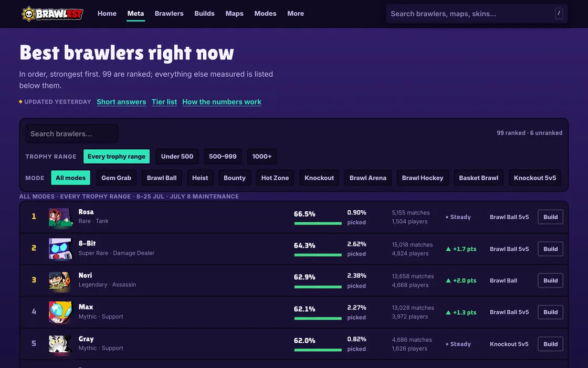The image size is (588, 368).
Task: Open Nori's brawler portrait
Action: click(x=60, y=280)
